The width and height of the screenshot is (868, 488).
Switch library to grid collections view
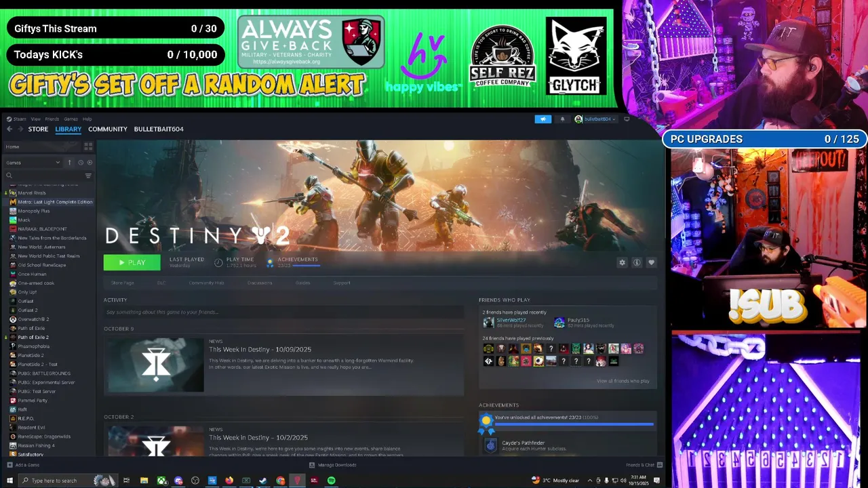pos(88,146)
